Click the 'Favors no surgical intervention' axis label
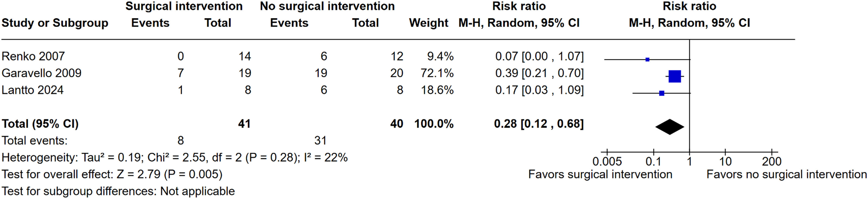The height and width of the screenshot is (199, 868). point(786,175)
